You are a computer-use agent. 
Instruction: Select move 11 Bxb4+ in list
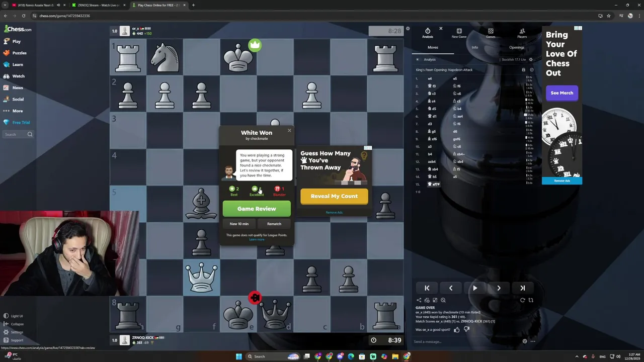coord(458,154)
